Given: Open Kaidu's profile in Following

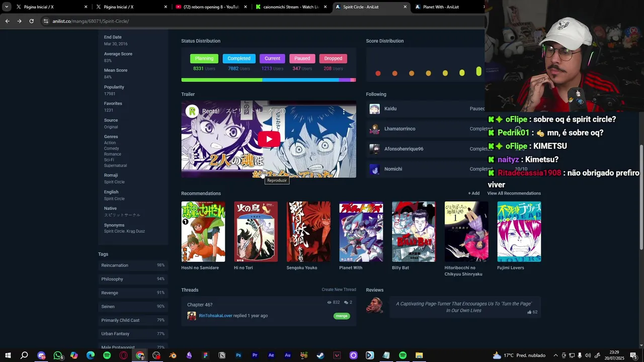Looking at the screenshot, I should point(390,109).
